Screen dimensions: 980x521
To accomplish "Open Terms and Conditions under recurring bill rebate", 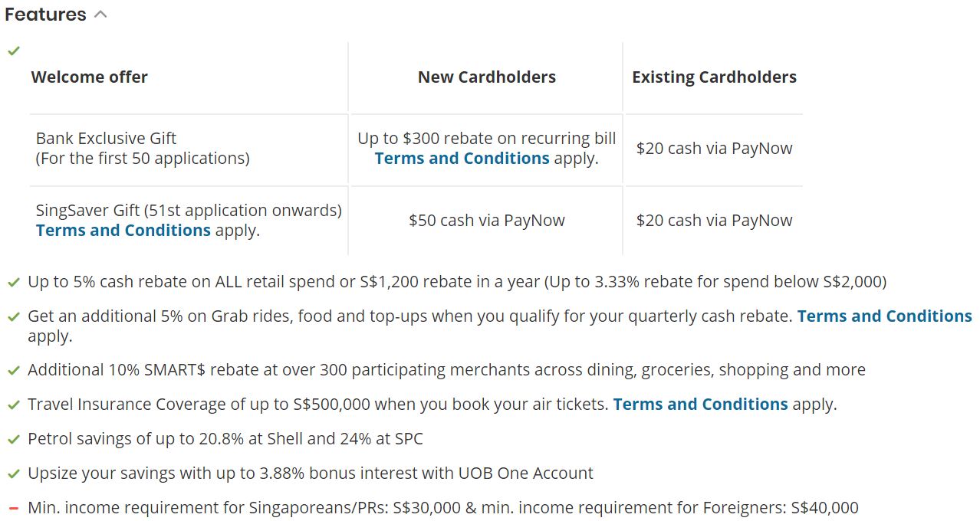I will click(462, 159).
